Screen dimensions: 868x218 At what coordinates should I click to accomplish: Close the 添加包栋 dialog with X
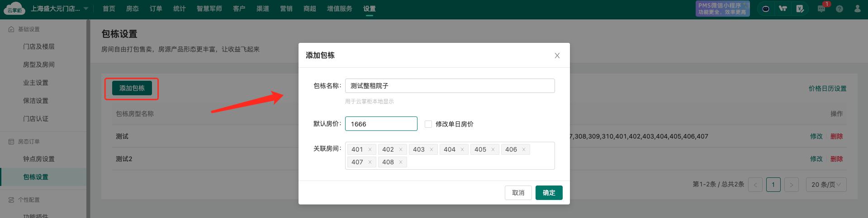[x=557, y=56]
